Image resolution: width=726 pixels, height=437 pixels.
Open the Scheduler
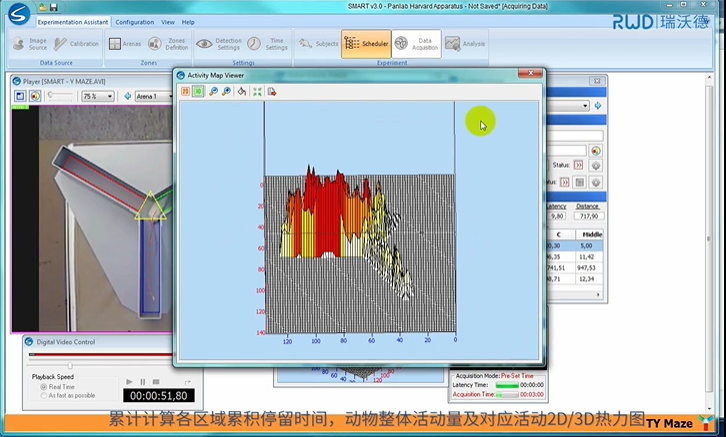366,44
